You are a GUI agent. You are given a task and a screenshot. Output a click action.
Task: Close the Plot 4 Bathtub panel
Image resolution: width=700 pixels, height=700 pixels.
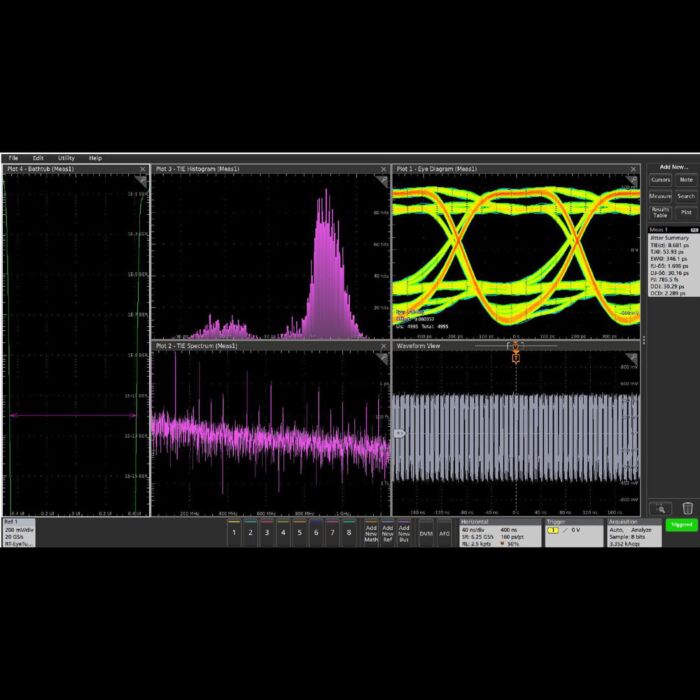coord(144,169)
